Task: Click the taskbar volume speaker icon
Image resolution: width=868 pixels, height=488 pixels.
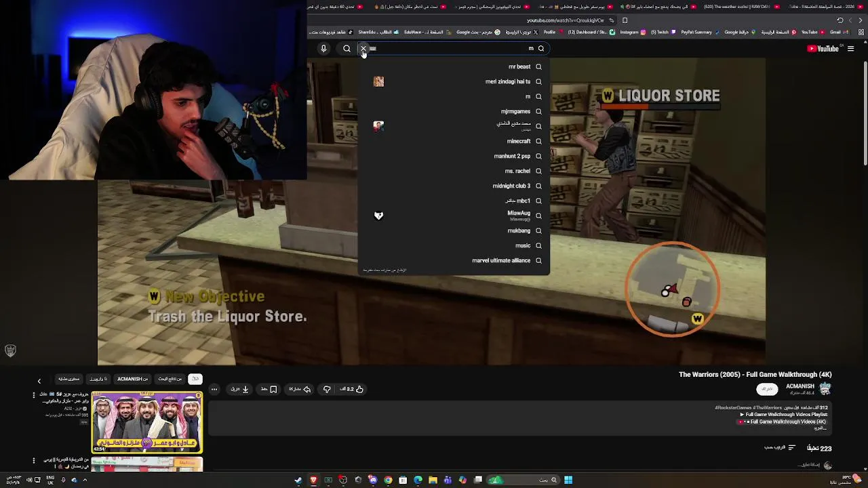Action: [x=28, y=480]
